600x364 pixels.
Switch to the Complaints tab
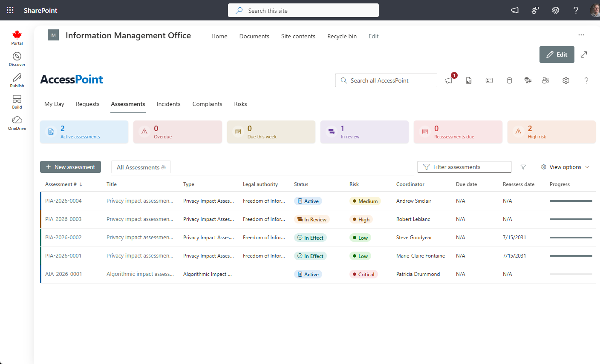point(207,104)
